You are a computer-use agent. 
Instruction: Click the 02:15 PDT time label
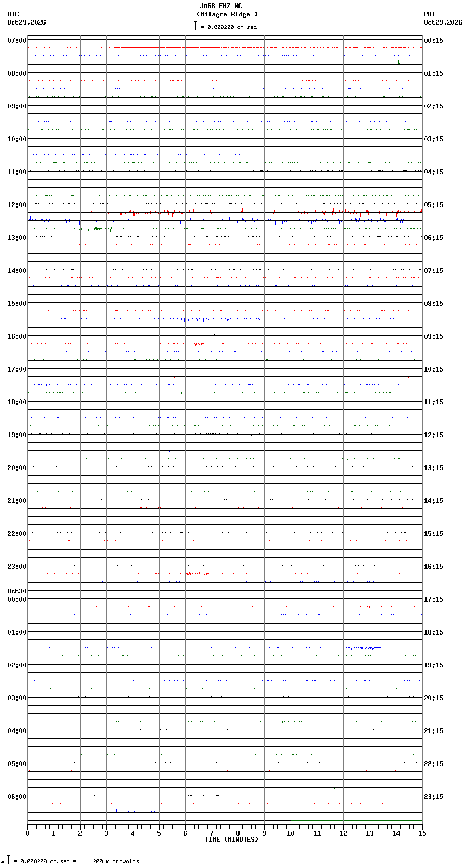coord(434,106)
